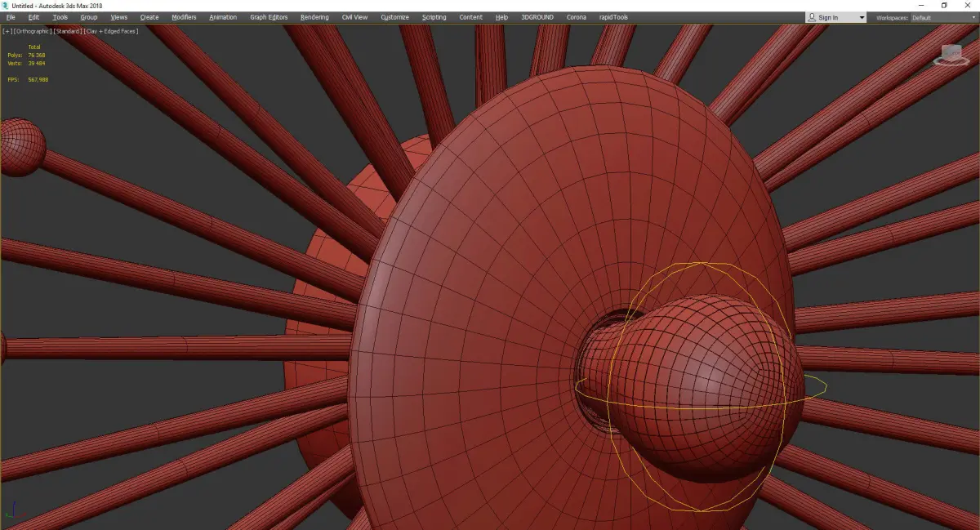Click the ViewCube in the viewport corner
Screen dimensions: 980x530
951,55
